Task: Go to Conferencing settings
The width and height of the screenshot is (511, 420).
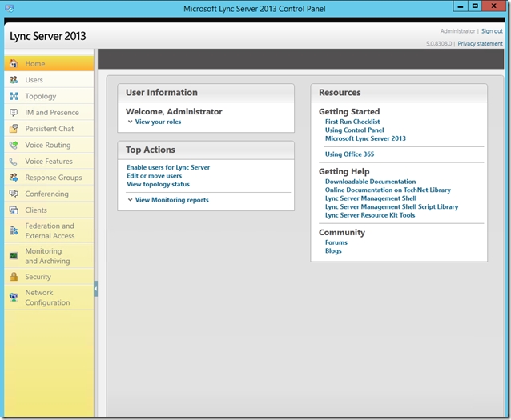Action: point(49,194)
